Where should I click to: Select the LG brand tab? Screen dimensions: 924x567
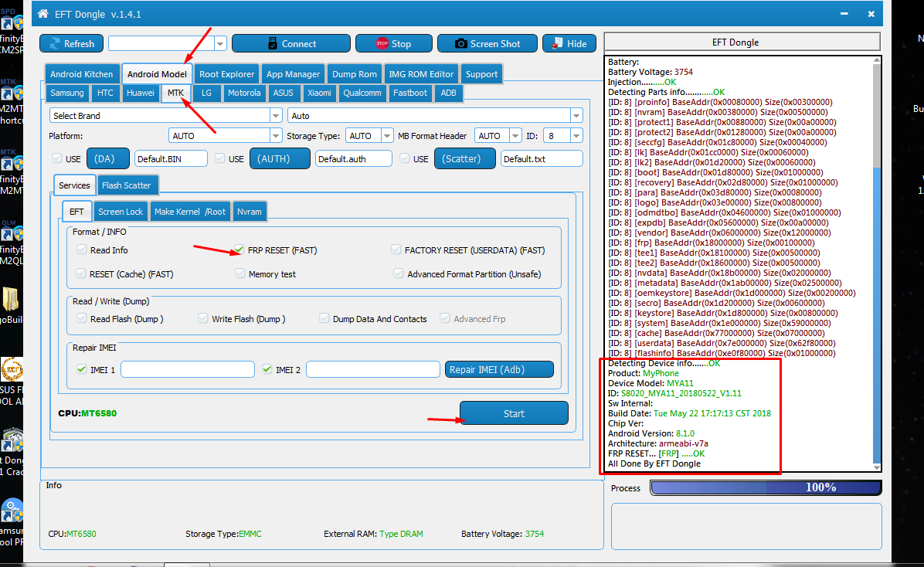pos(206,93)
